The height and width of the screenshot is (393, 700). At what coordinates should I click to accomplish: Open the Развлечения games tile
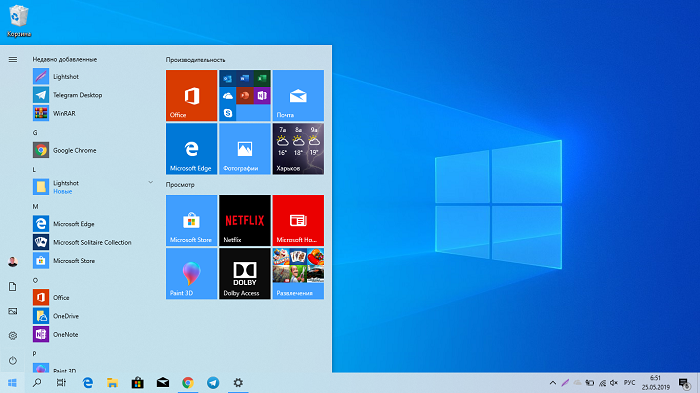(298, 274)
